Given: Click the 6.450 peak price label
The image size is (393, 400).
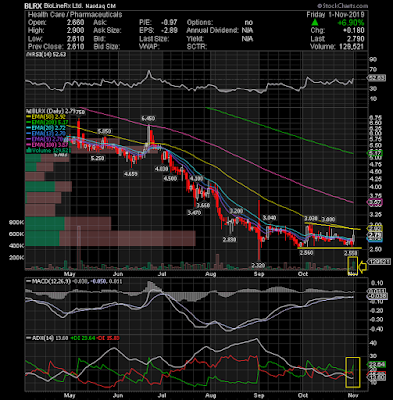Looking at the screenshot, I should coord(148,118).
